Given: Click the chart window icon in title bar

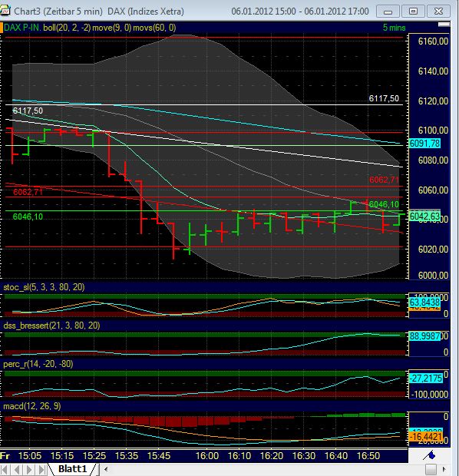Looking at the screenshot, I should click(x=5, y=12).
